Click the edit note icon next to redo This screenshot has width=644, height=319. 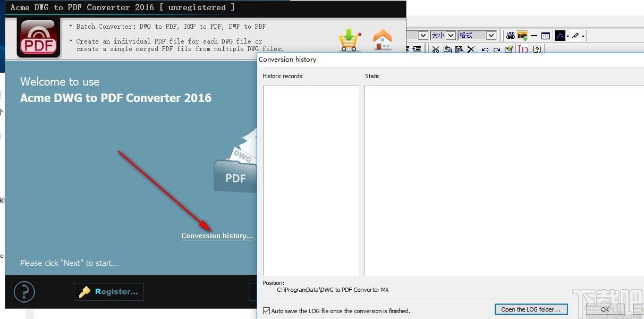pos(509,49)
